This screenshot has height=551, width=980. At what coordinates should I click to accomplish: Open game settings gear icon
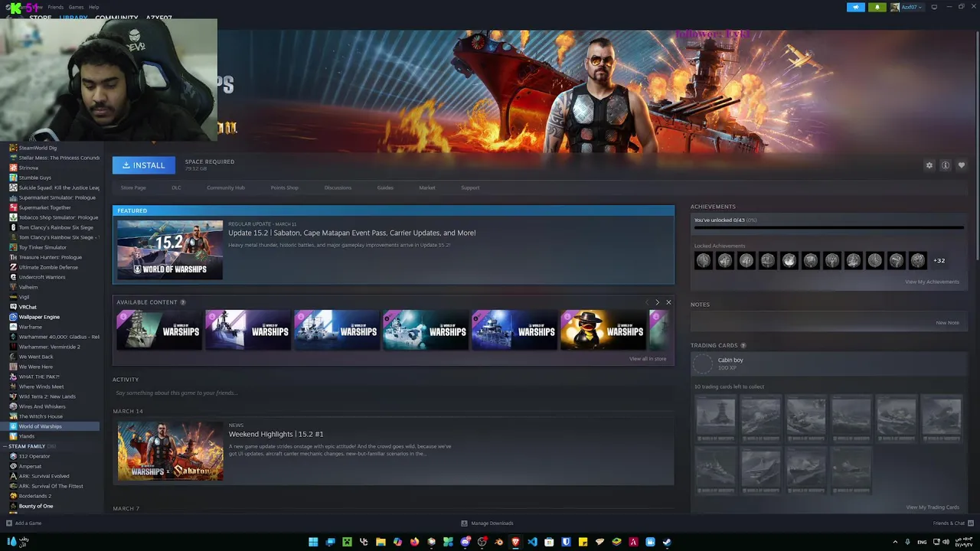click(x=929, y=165)
